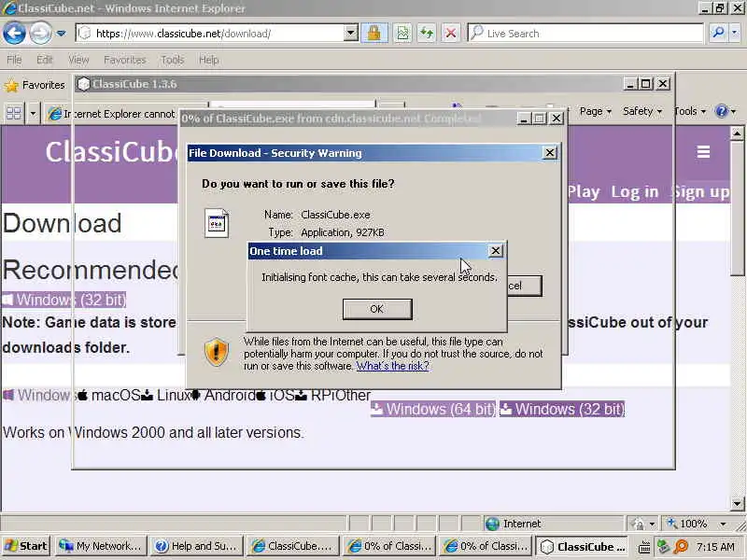Stop loading with the red X icon

pos(450,34)
